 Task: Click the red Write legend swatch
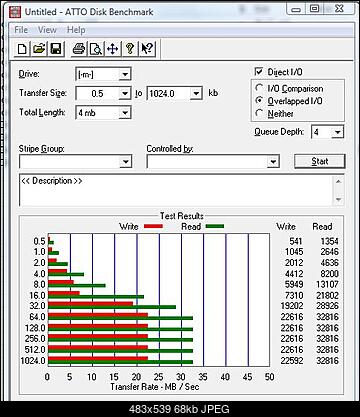[x=153, y=226]
